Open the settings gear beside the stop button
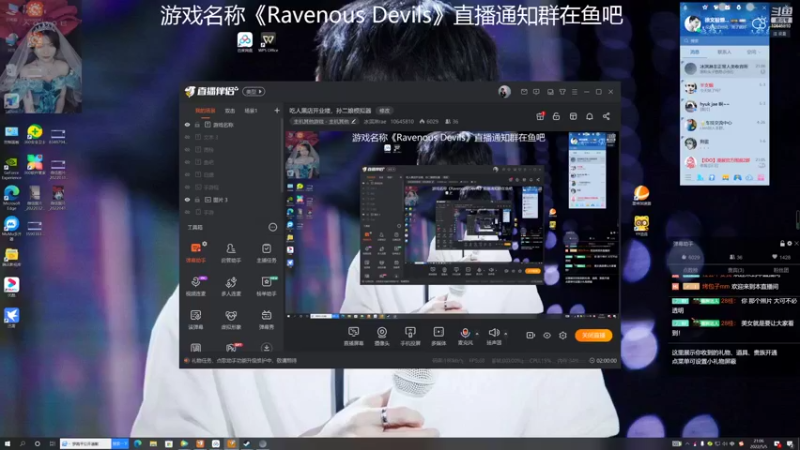This screenshot has width=800, height=450. click(563, 335)
